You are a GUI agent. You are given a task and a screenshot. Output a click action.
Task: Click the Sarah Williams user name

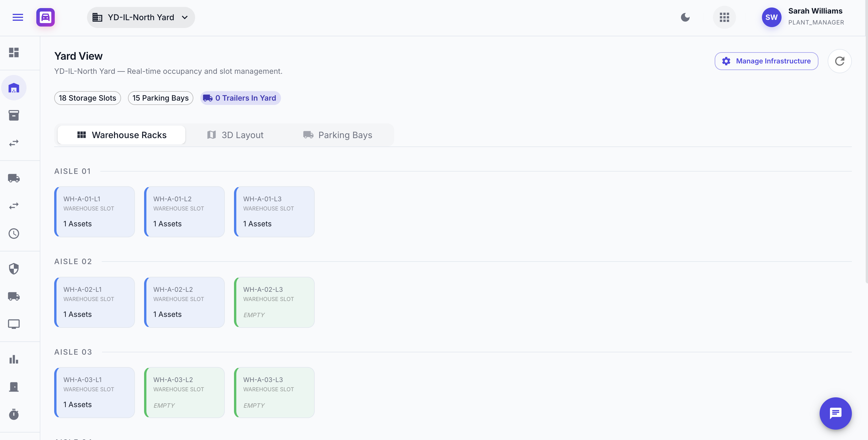point(815,11)
